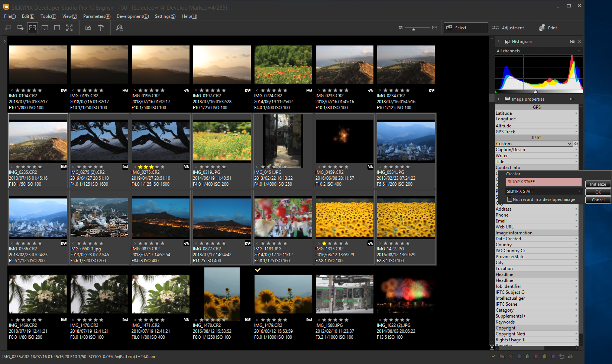Open full screen preview mode icon
The height and width of the screenshot is (364, 612).
coord(69,28)
